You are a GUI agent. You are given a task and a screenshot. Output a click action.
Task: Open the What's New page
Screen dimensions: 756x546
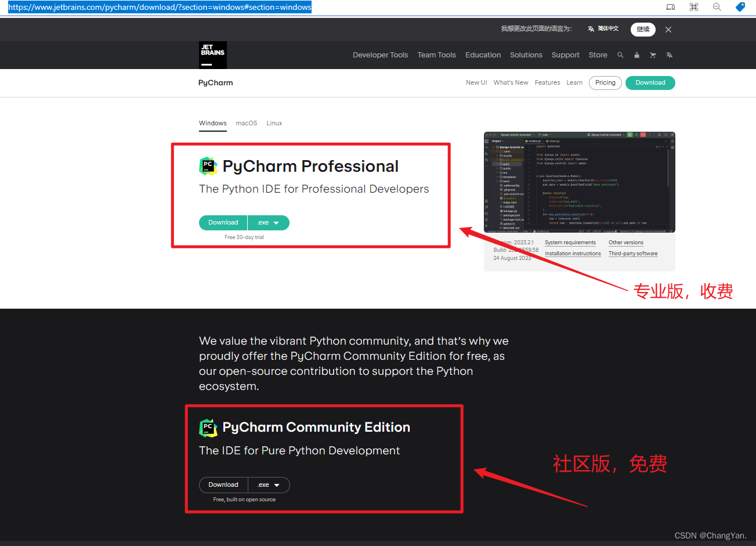(511, 83)
